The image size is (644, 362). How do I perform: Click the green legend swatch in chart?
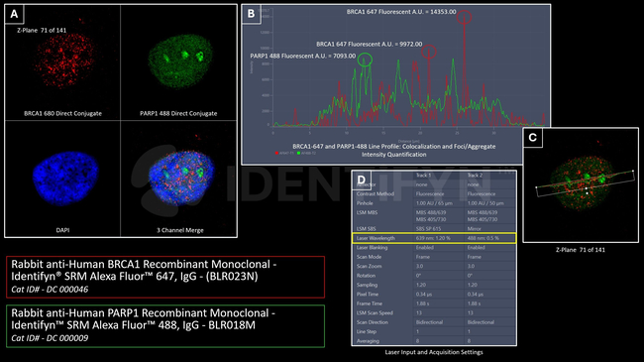click(298, 153)
